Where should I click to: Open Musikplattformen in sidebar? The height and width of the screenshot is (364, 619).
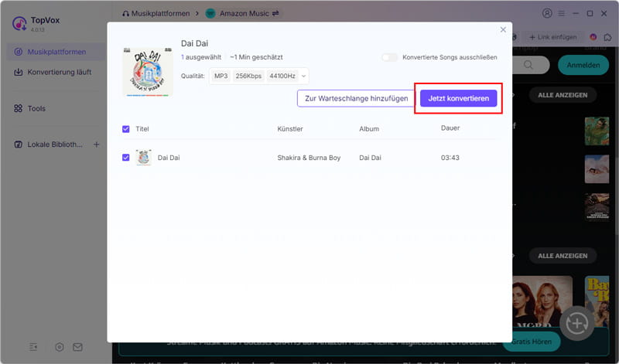pyautogui.click(x=56, y=52)
